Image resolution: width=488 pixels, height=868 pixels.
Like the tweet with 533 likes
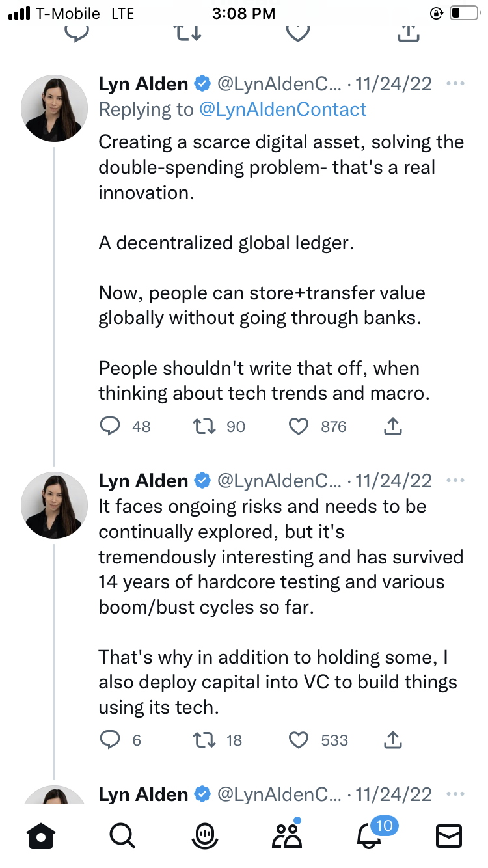point(298,740)
